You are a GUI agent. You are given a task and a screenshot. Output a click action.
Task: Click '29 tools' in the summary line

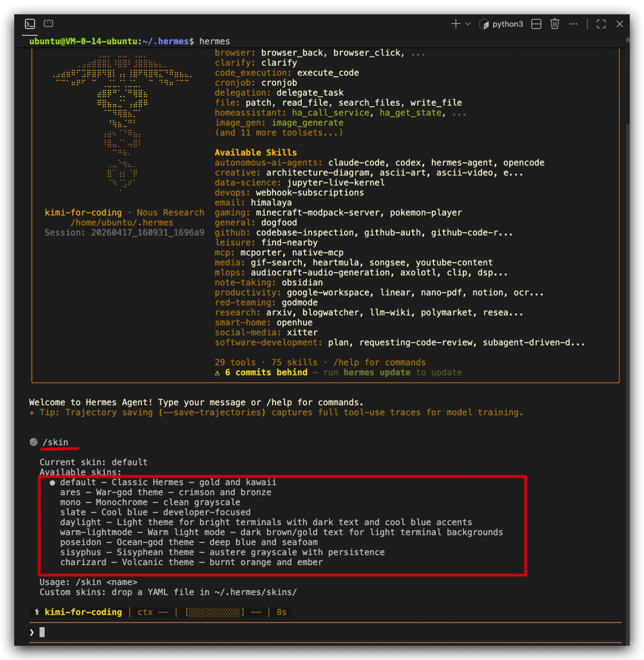click(x=235, y=362)
